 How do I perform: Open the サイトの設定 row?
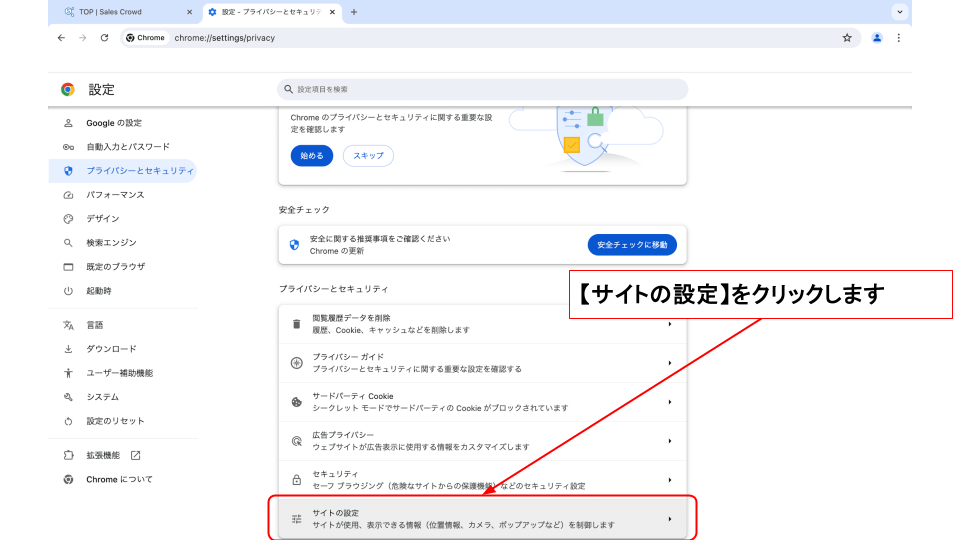coord(481,519)
